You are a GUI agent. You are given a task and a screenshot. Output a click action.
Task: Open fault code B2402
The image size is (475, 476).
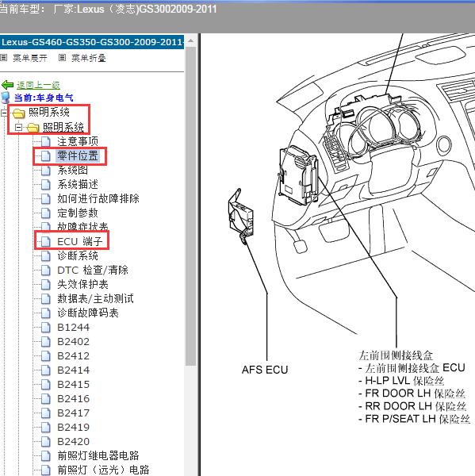pyautogui.click(x=73, y=341)
